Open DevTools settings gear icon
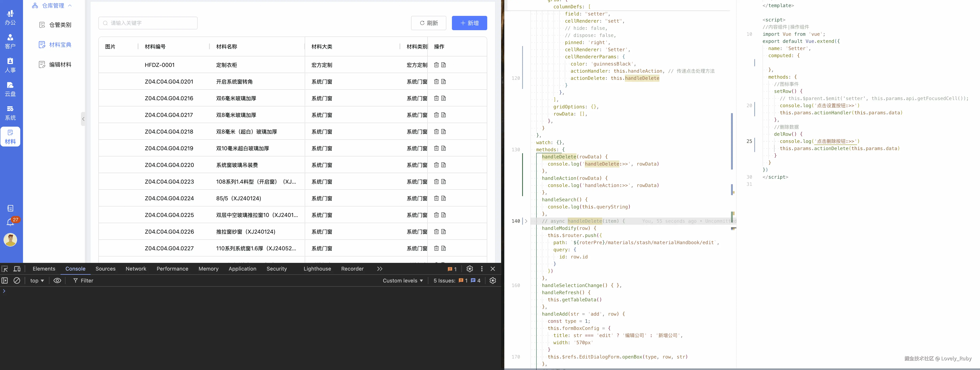The height and width of the screenshot is (370, 980). [469, 269]
